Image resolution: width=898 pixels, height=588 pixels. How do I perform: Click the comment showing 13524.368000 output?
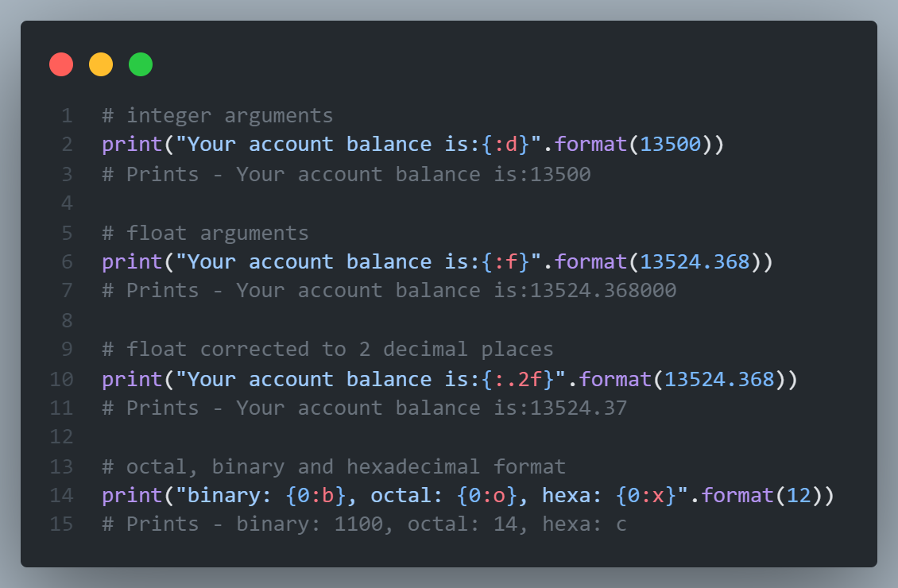point(389,291)
